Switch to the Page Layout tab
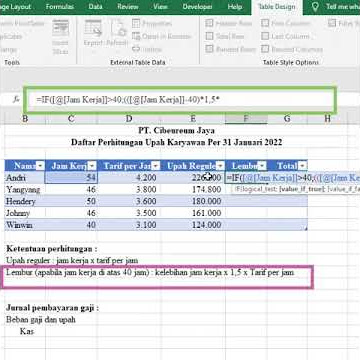Viewport: 360px width, 360px height. [x=16, y=7]
